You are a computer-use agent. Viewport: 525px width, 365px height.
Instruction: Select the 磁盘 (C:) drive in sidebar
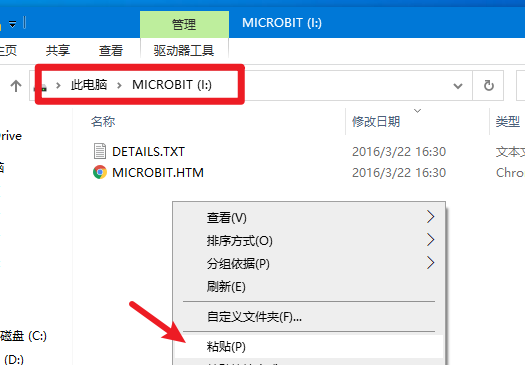(x=23, y=336)
